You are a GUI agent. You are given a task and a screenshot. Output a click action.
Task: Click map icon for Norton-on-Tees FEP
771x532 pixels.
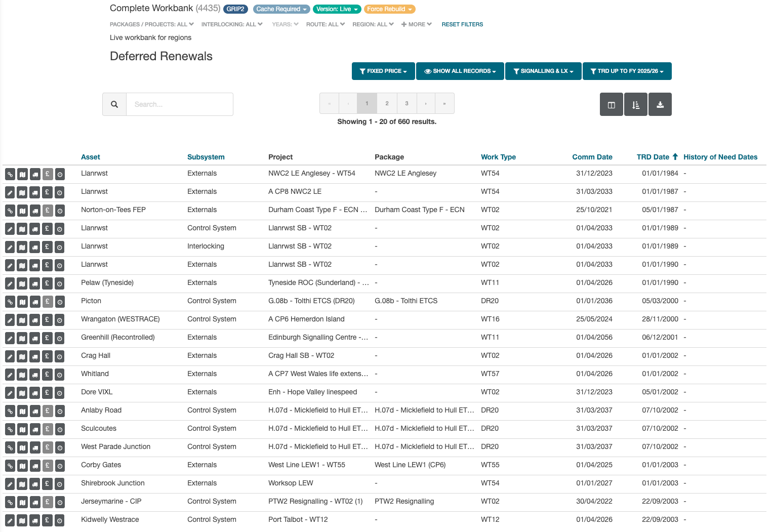22,211
